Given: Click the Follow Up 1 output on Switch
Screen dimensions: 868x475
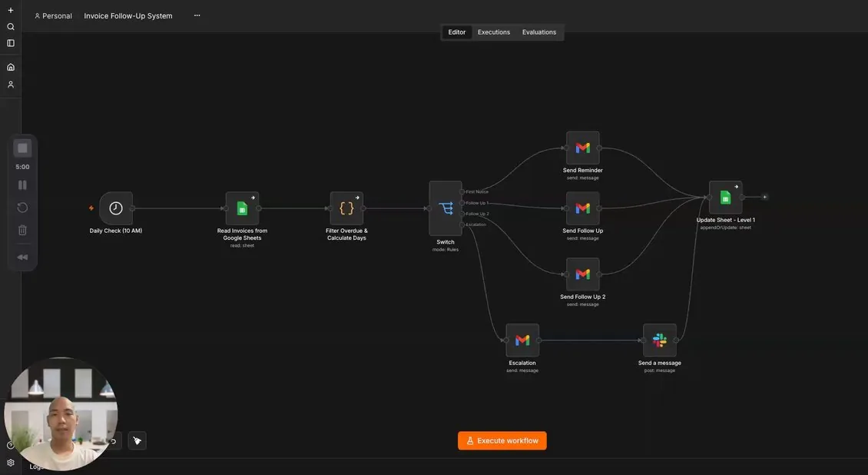Looking at the screenshot, I should coord(462,203).
